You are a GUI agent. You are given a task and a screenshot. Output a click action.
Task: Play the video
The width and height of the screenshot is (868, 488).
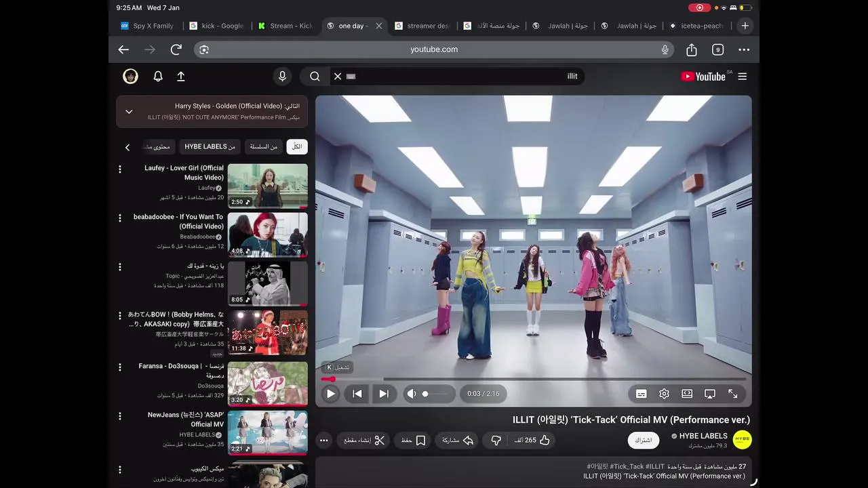tap(331, 394)
